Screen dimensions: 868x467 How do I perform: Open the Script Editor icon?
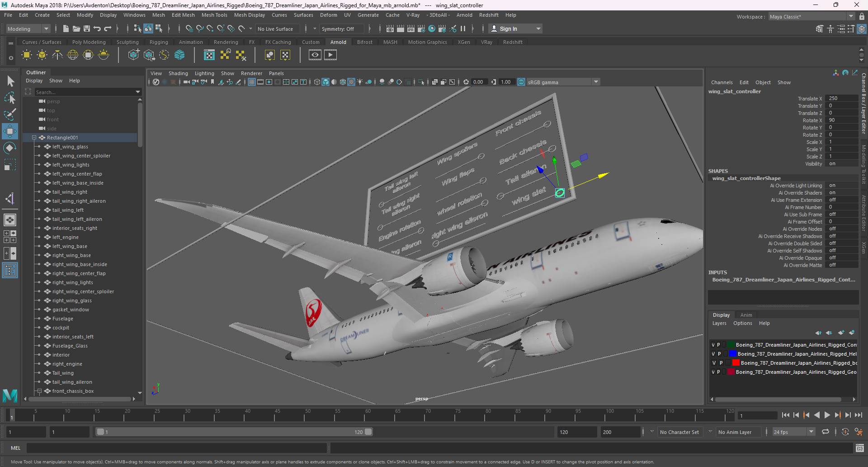coord(860,448)
